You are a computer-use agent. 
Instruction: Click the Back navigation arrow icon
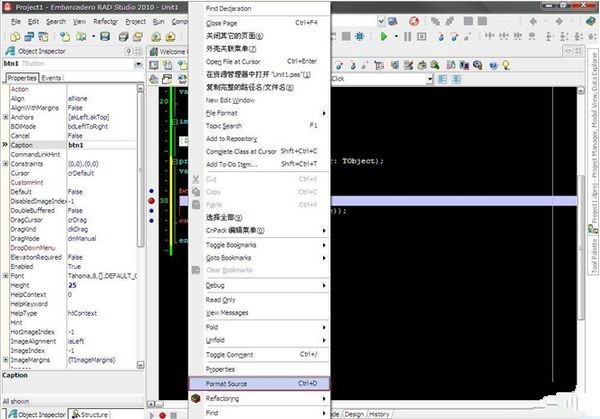[x=533, y=21]
